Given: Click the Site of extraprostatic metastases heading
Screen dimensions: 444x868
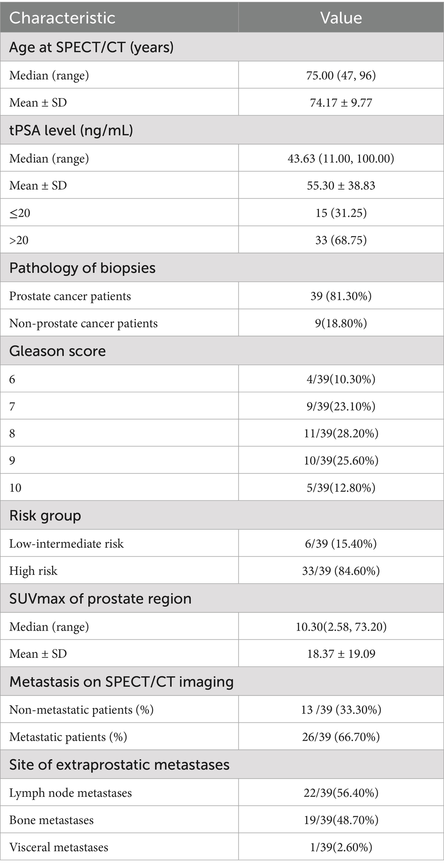Looking at the screenshot, I should tap(119, 765).
